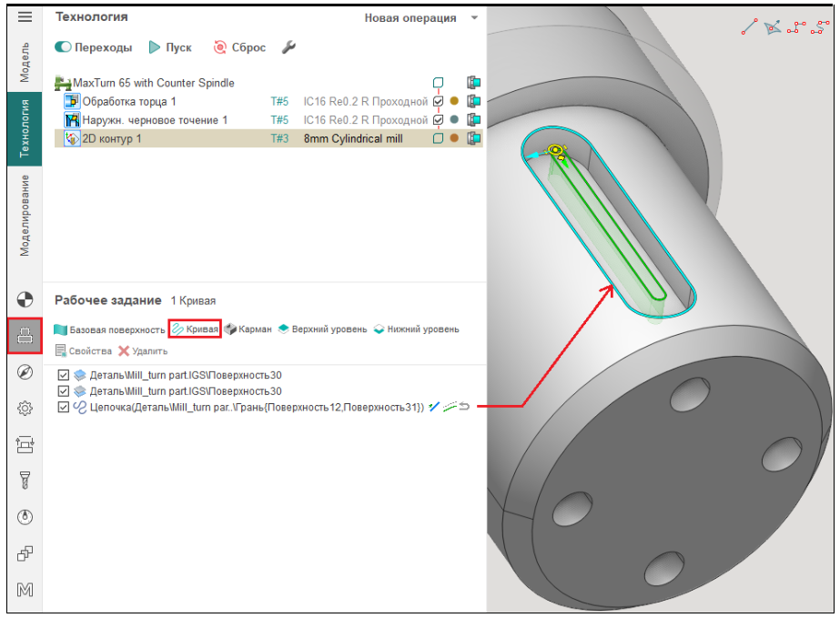Click the orange status dot for Обработка торца 1

454,101
